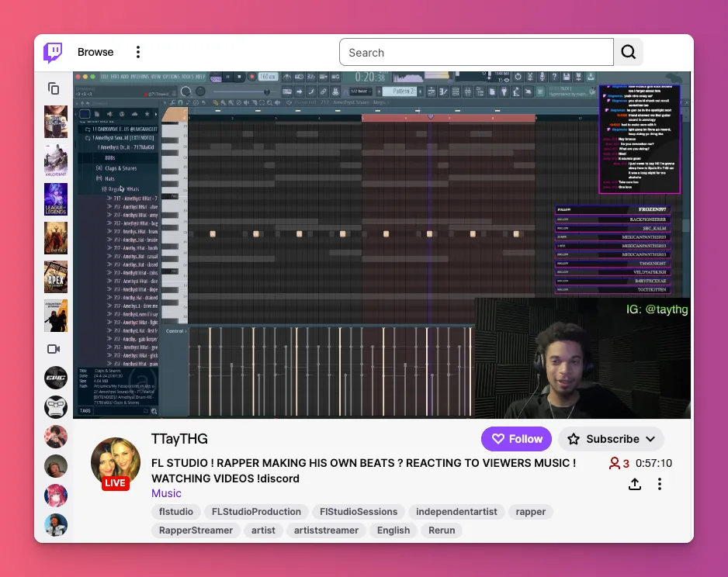Click the TAGS button in the streamed browser
This screenshot has height=577, width=728.
pyautogui.click(x=85, y=411)
